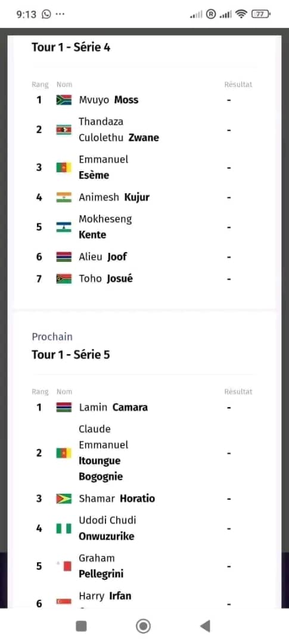Select the Tour 1 - Série 5 heading
The width and height of the screenshot is (289, 644).
[x=71, y=354]
